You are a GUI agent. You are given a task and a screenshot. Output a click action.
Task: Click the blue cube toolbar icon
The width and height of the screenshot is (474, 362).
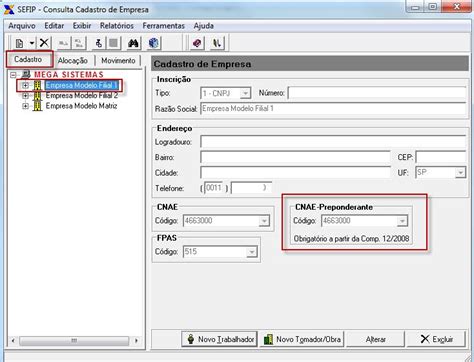(x=154, y=43)
